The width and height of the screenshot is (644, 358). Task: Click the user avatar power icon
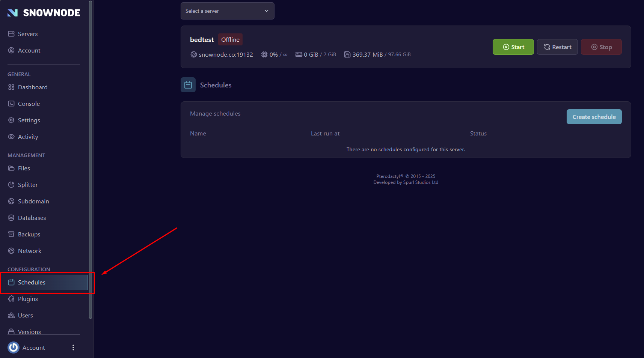(14, 347)
